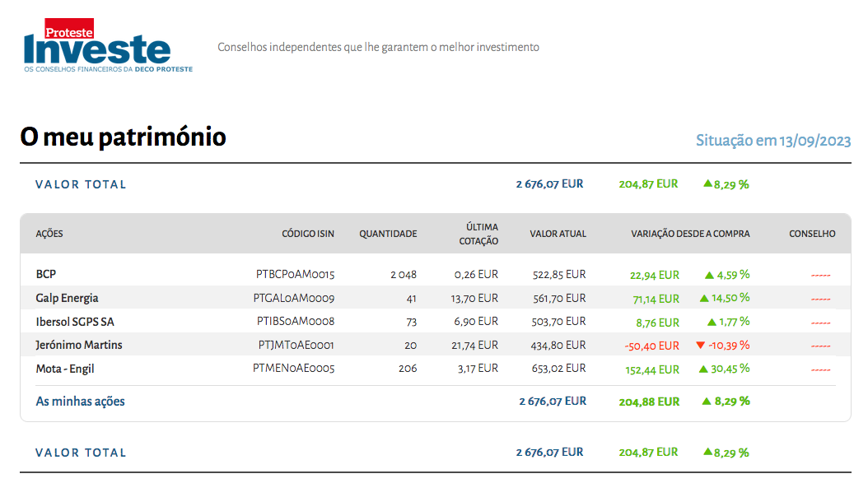
Task: Click the As minhas ações link
Action: tap(80, 402)
